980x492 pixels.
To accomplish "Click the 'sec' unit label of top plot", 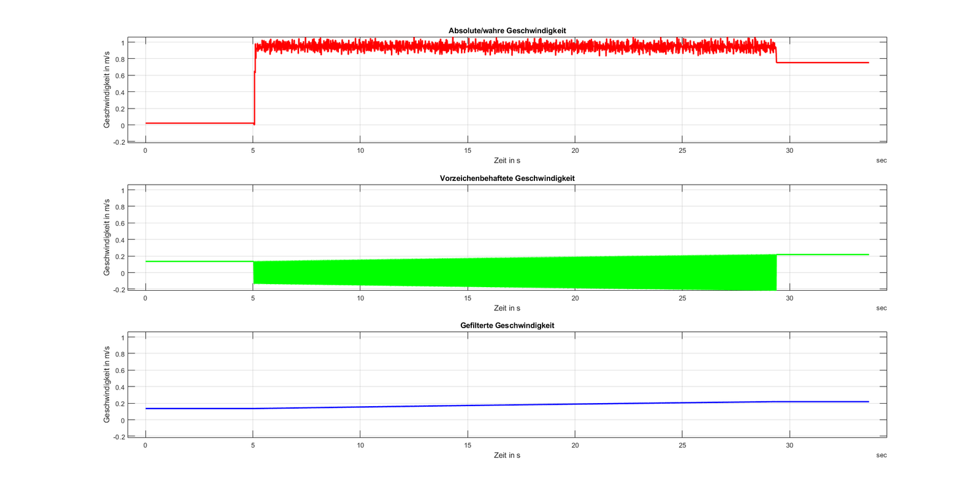I will coord(881,161).
